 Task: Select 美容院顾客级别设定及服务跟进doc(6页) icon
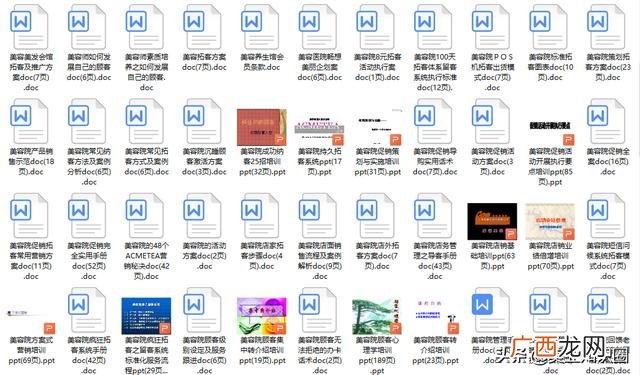point(203,311)
